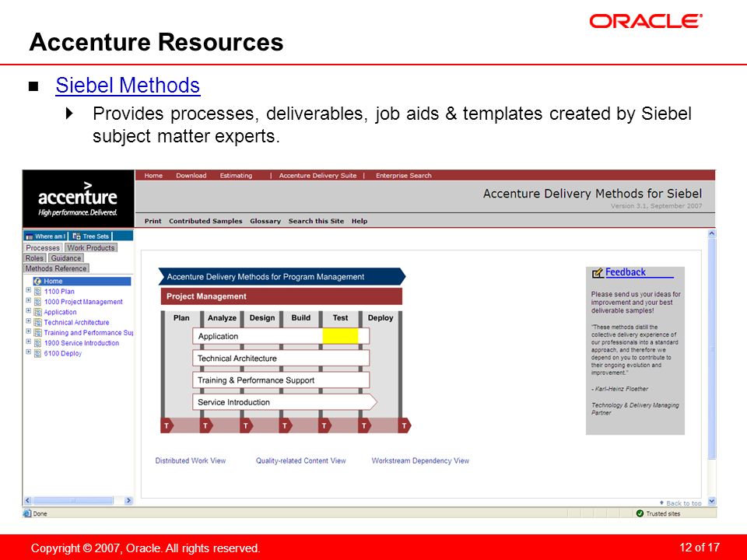Click the Home link in top navigation bar

click(153, 175)
